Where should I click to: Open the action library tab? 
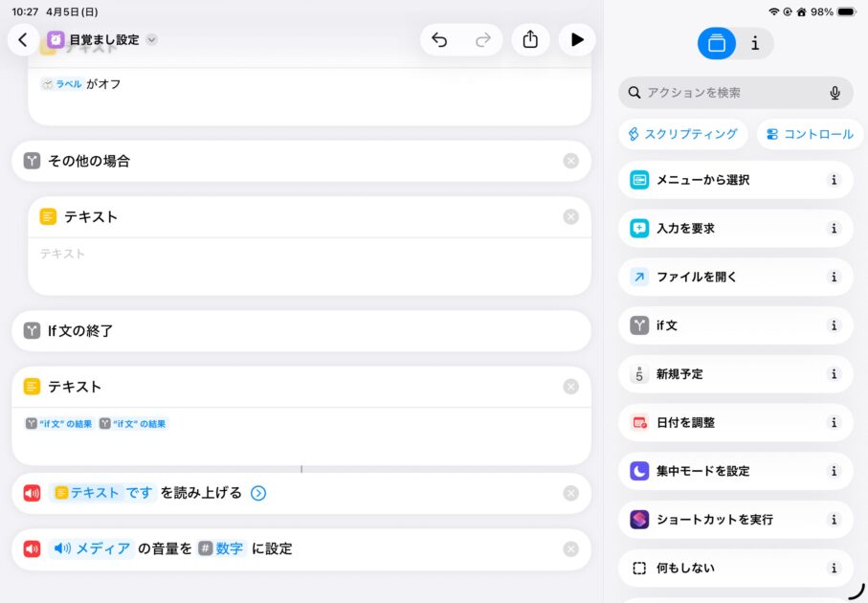[x=717, y=43]
